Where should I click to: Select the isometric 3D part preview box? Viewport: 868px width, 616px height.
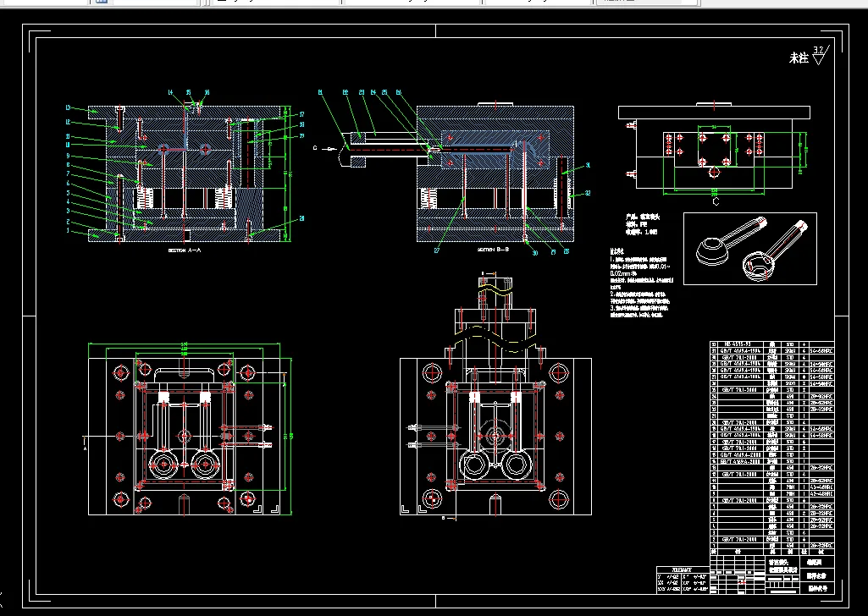click(750, 249)
